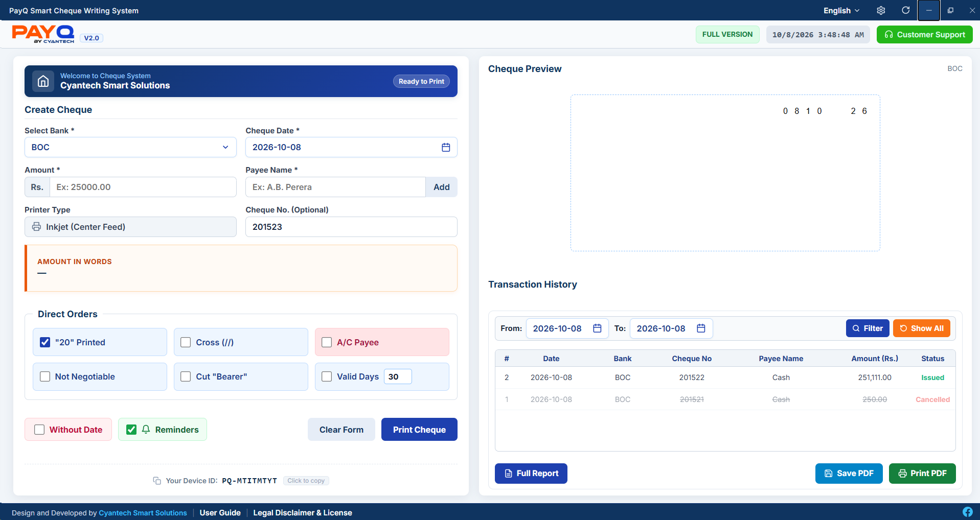Image resolution: width=980 pixels, height=520 pixels.
Task: Check the Not Negotiable option
Action: [45, 376]
